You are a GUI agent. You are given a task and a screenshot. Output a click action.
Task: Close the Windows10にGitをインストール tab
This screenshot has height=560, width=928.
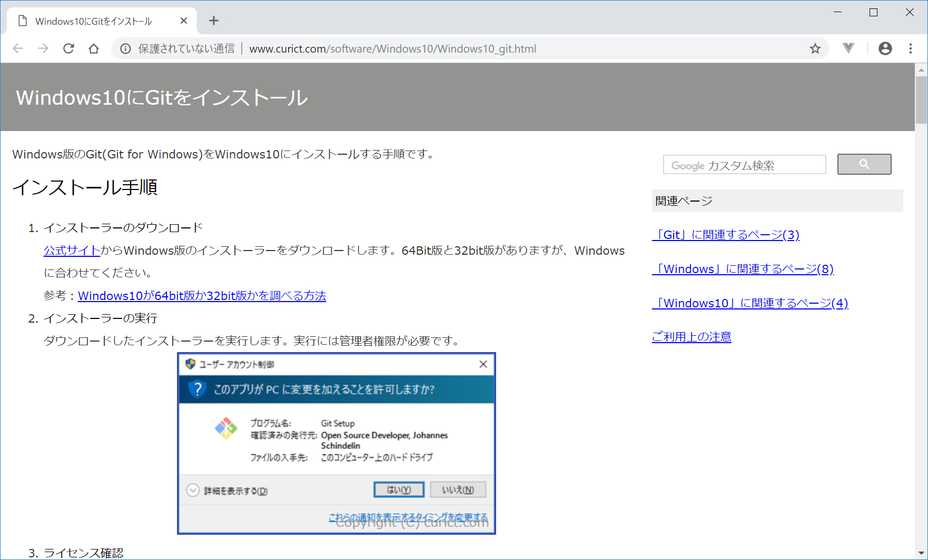pyautogui.click(x=183, y=21)
